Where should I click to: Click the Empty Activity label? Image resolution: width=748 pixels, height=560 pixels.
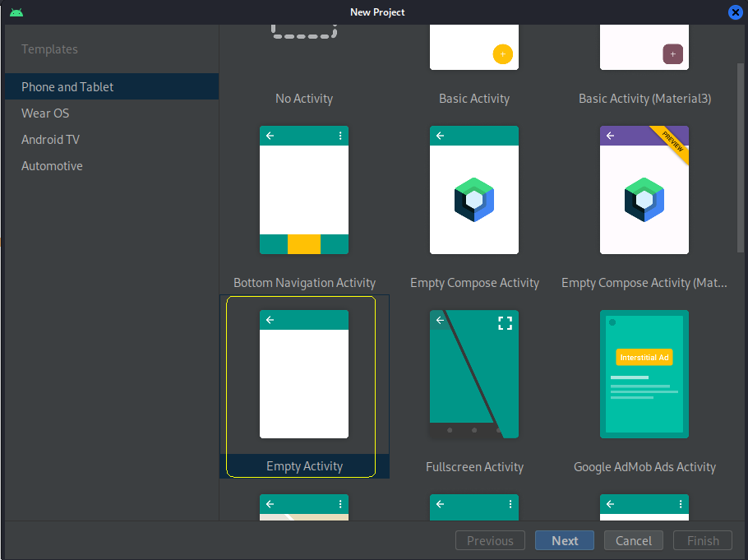[x=304, y=466]
